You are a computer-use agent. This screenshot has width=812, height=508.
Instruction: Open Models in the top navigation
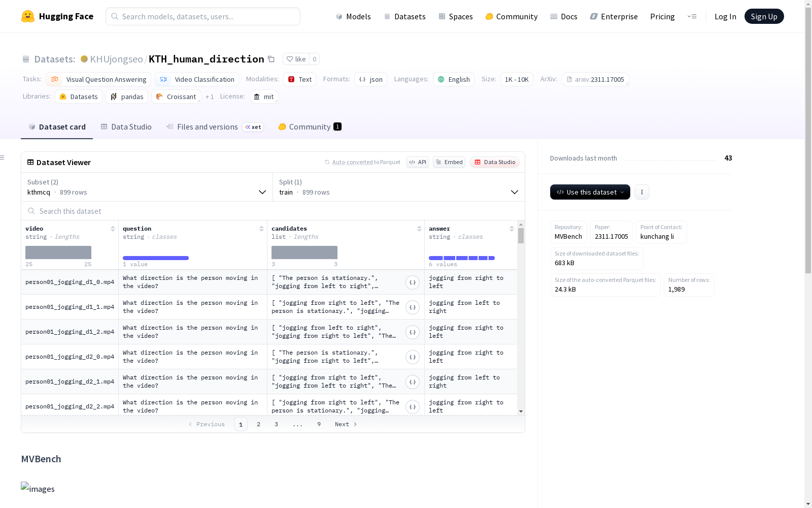[353, 16]
